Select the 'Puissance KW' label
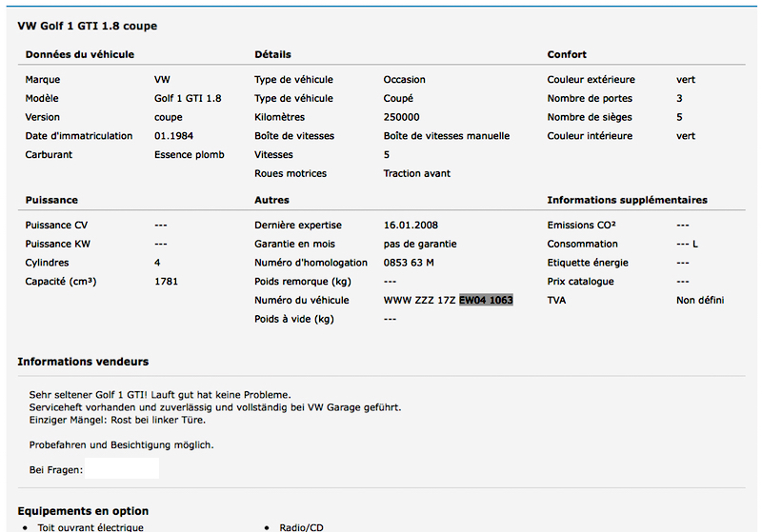This screenshot has width=762, height=532. point(58,245)
